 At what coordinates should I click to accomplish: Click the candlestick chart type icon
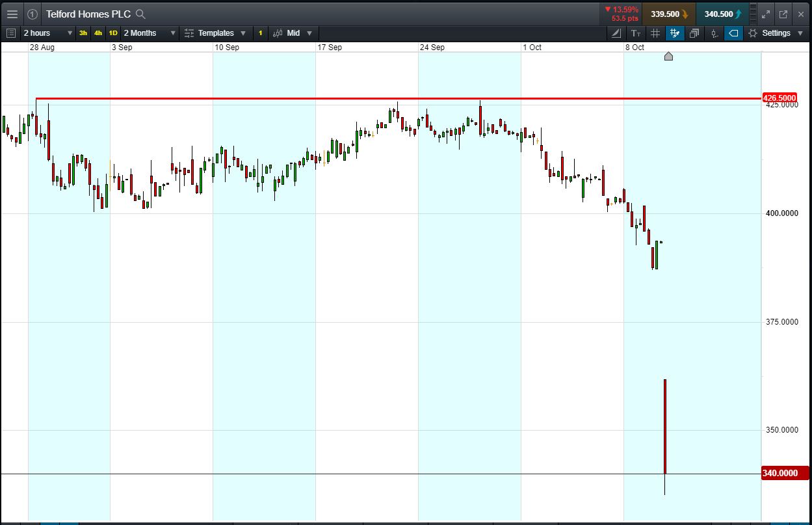pyautogui.click(x=278, y=33)
